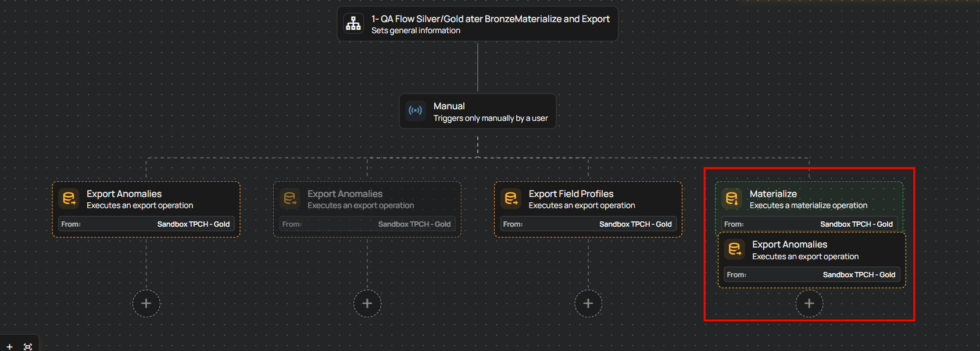Add a step below Export Field Profiles
Screen dimensions: 980x351
(x=588, y=303)
